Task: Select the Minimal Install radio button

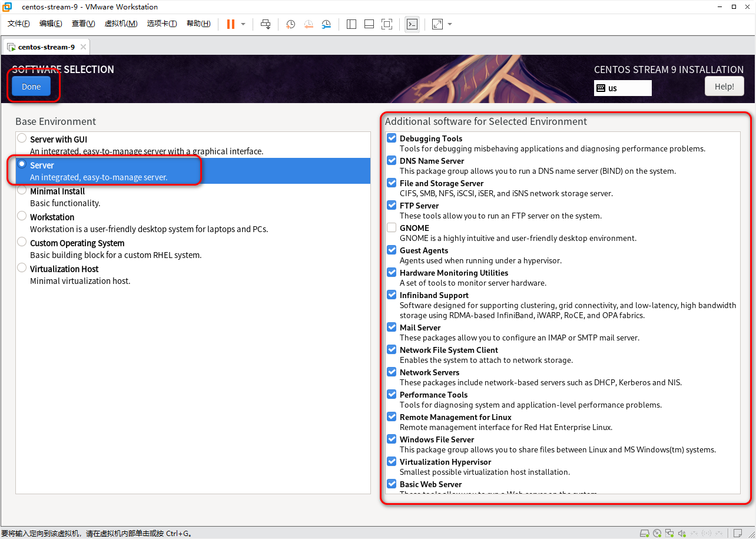Action: [x=22, y=190]
